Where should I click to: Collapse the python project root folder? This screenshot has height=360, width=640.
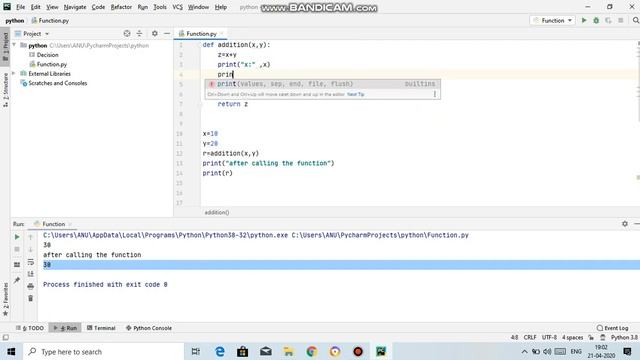14,45
